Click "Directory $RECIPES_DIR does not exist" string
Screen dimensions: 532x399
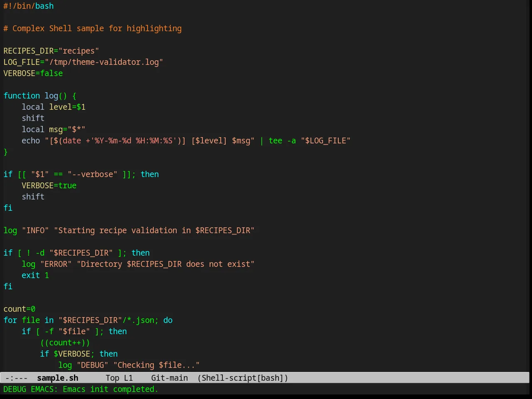165,264
